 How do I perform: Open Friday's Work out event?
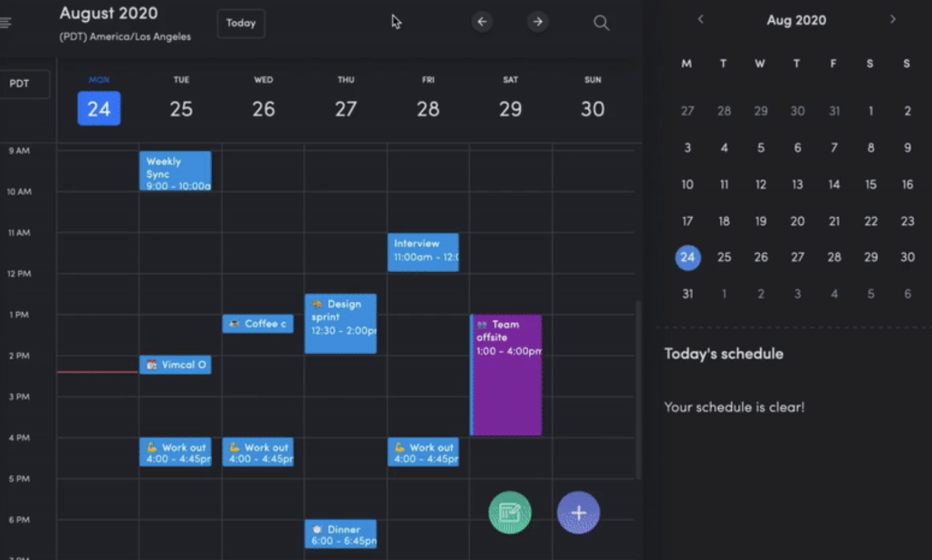423,452
